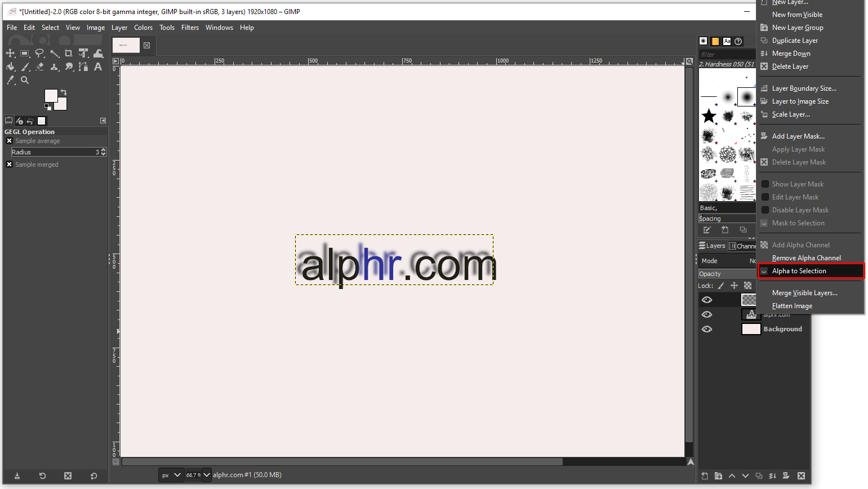The image size is (868, 489).
Task: Click the image thumbnail tab
Action: pos(126,45)
